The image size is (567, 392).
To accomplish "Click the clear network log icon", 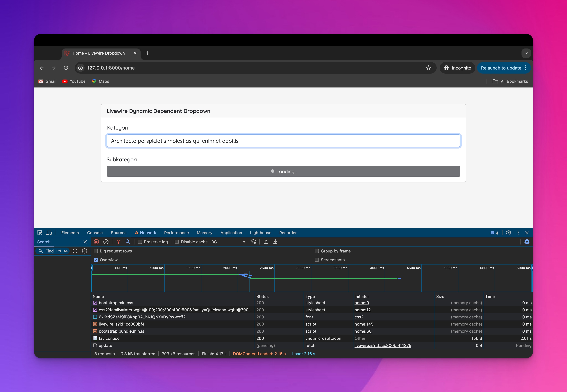I will click(x=106, y=242).
